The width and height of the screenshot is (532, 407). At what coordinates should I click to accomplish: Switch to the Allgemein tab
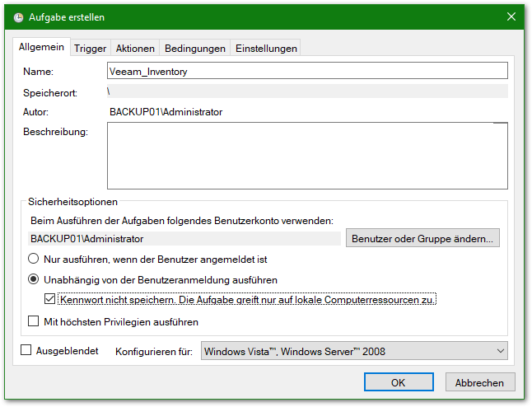(42, 48)
